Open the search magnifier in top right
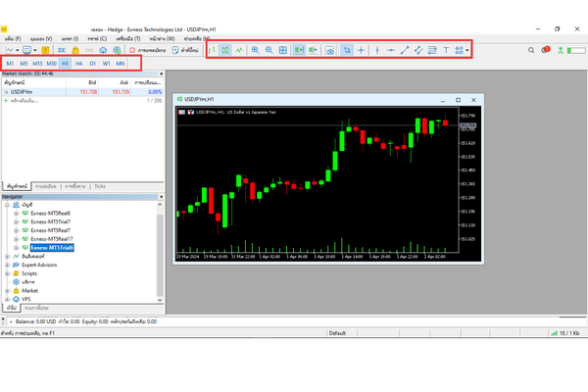The image size is (588, 392). [532, 49]
